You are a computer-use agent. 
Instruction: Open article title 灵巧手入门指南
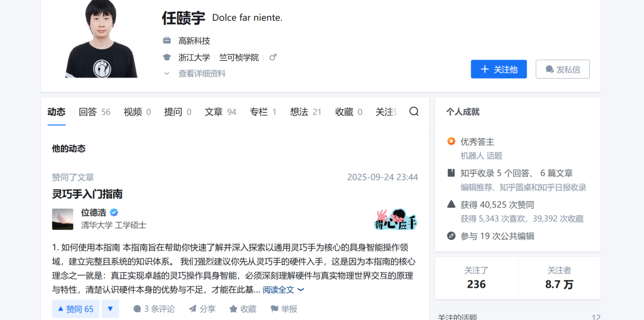point(88,194)
